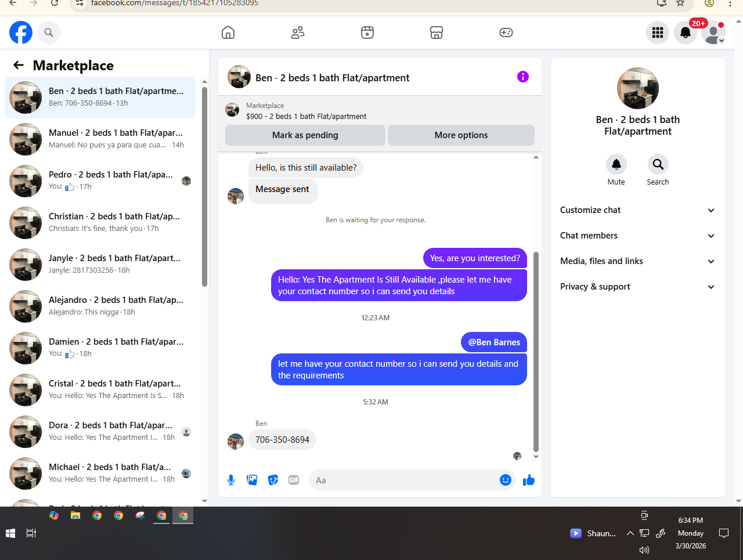Open Damien's apartment conversation
The height and width of the screenshot is (560, 743).
click(x=100, y=348)
